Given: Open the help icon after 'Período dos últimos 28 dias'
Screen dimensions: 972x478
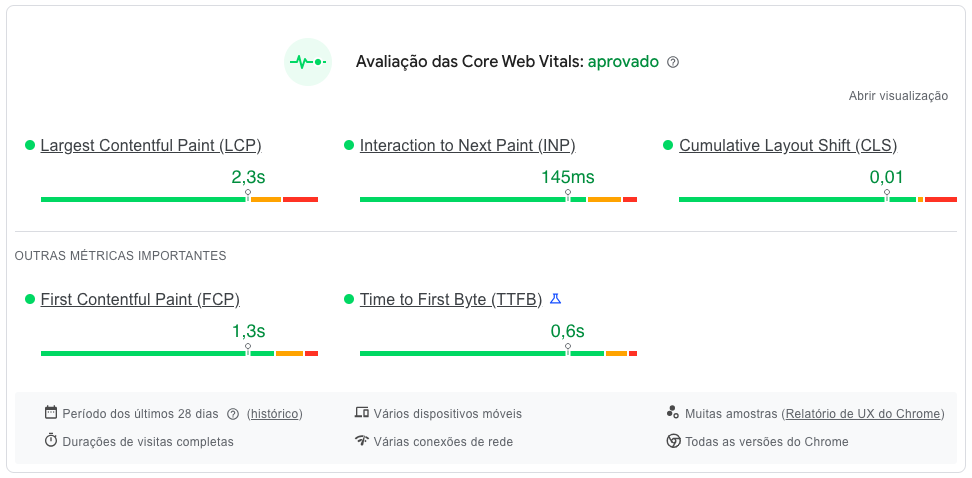Looking at the screenshot, I should (x=233, y=414).
